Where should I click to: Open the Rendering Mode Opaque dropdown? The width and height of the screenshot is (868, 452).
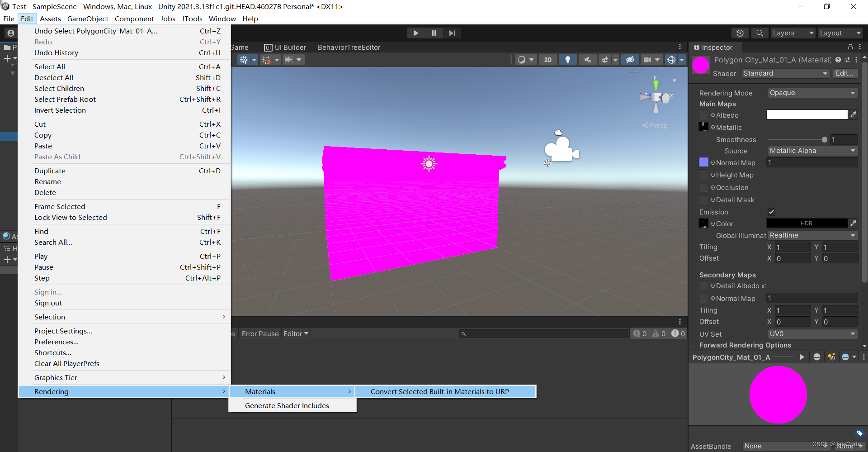[x=812, y=93]
